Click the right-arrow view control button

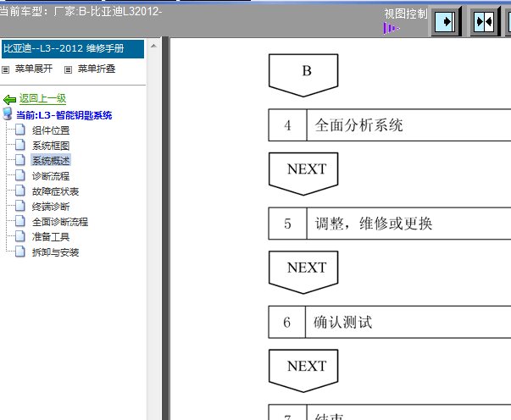click(x=446, y=22)
